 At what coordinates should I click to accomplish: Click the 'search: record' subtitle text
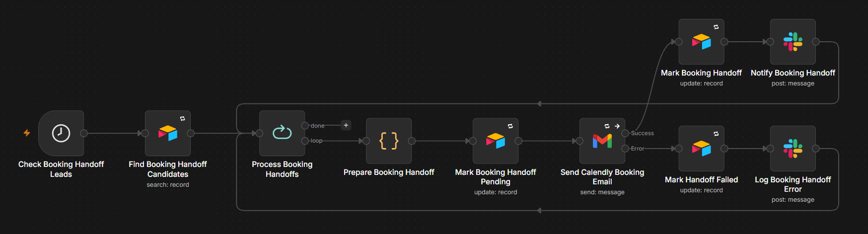[x=168, y=185]
